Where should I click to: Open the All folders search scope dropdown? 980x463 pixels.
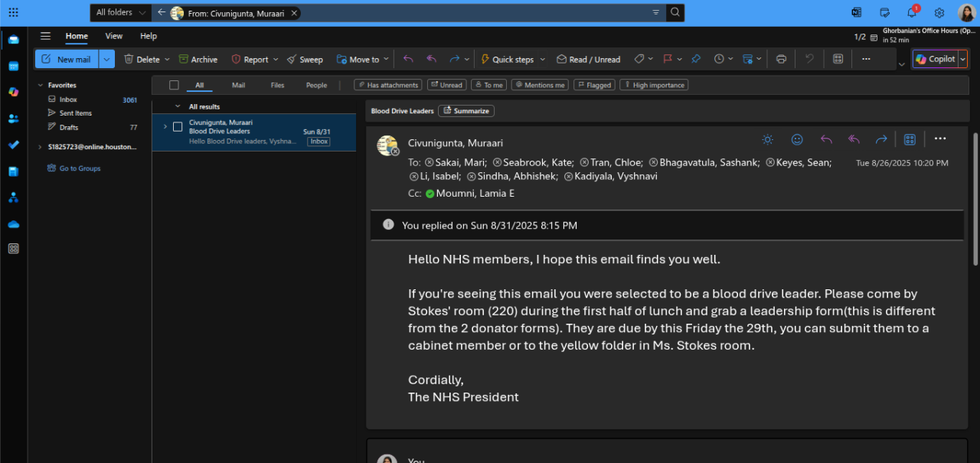pos(120,12)
